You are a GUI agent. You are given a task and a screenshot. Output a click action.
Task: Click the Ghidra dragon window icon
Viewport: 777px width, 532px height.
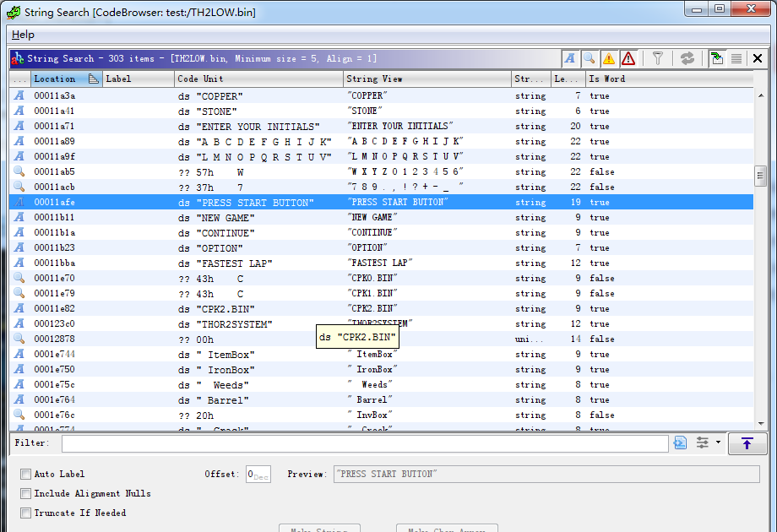[14, 13]
